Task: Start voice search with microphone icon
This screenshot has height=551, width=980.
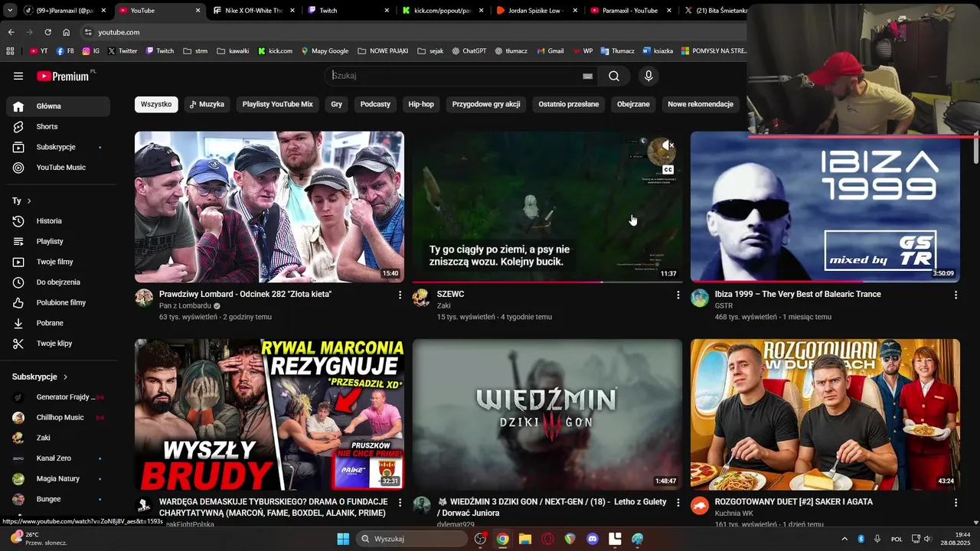Action: click(648, 76)
